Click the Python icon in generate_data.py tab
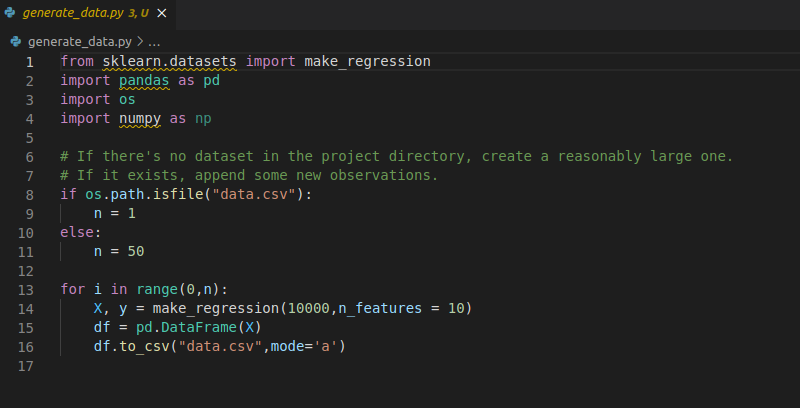The height and width of the screenshot is (408, 800). (x=9, y=13)
